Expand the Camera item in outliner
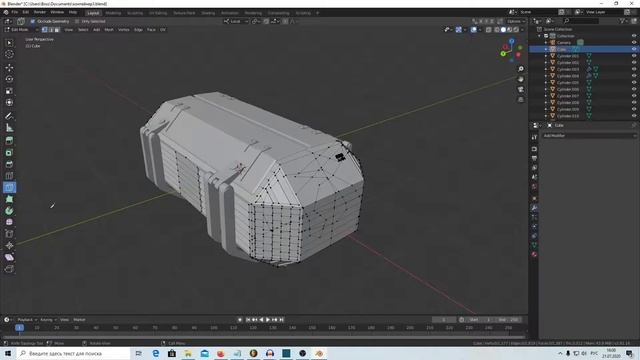640x360 pixels. (x=546, y=42)
